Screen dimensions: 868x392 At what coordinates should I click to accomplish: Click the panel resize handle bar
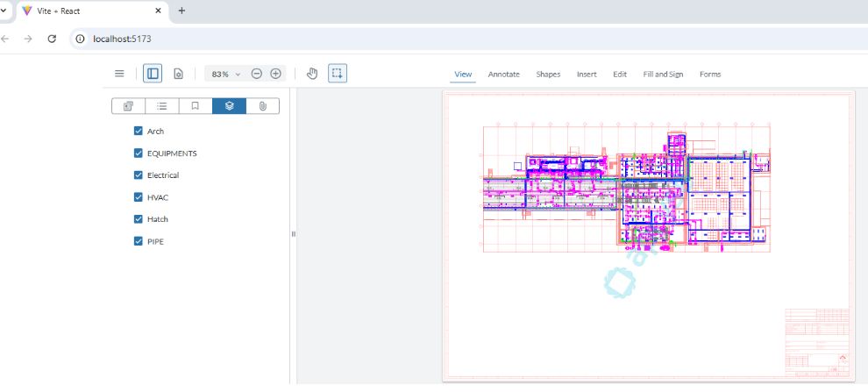coord(294,234)
